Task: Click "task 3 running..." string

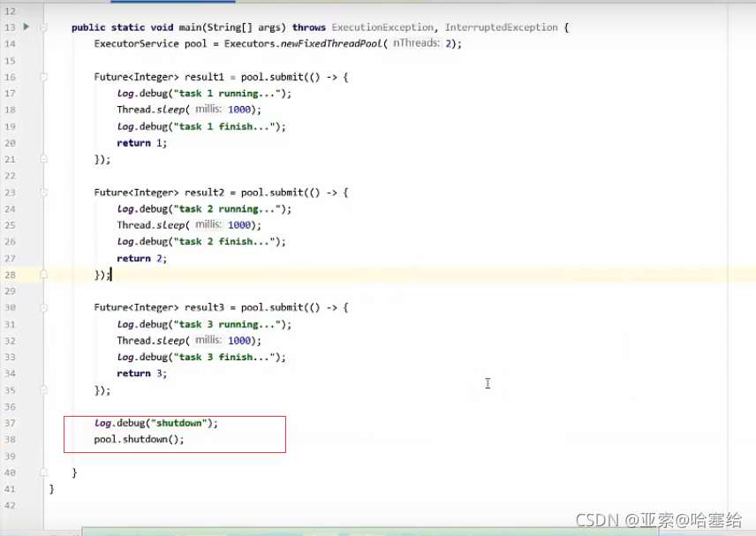Action: 227,324
